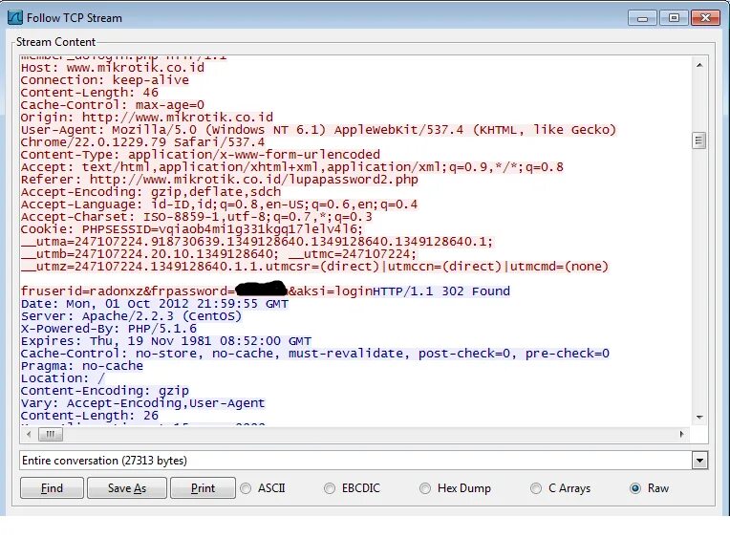Viewport: 730px width, 560px height.
Task: Click the fruserid=radonxz POST data text
Action: (x=197, y=291)
